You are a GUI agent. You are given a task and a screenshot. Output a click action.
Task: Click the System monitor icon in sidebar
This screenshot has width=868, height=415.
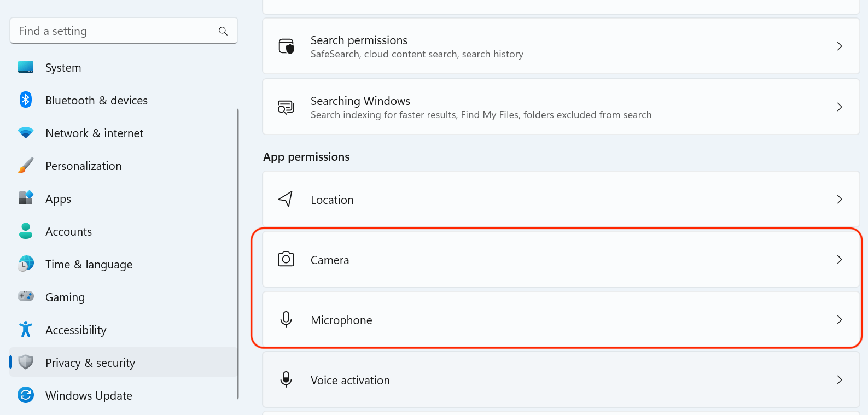[x=26, y=67]
